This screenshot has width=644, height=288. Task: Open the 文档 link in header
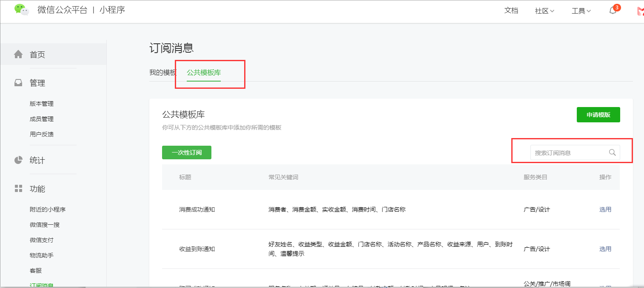click(x=511, y=11)
